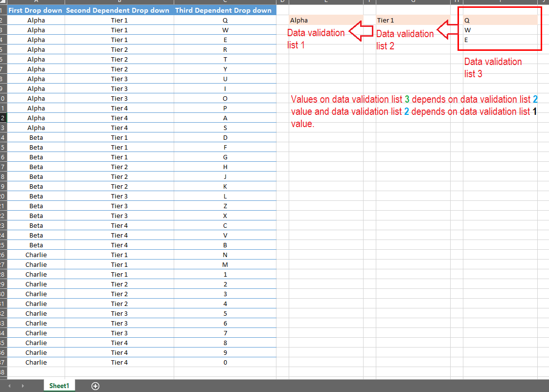The image size is (549, 392).
Task: Select the Tier 1 data validation cell
Action: coord(413,20)
